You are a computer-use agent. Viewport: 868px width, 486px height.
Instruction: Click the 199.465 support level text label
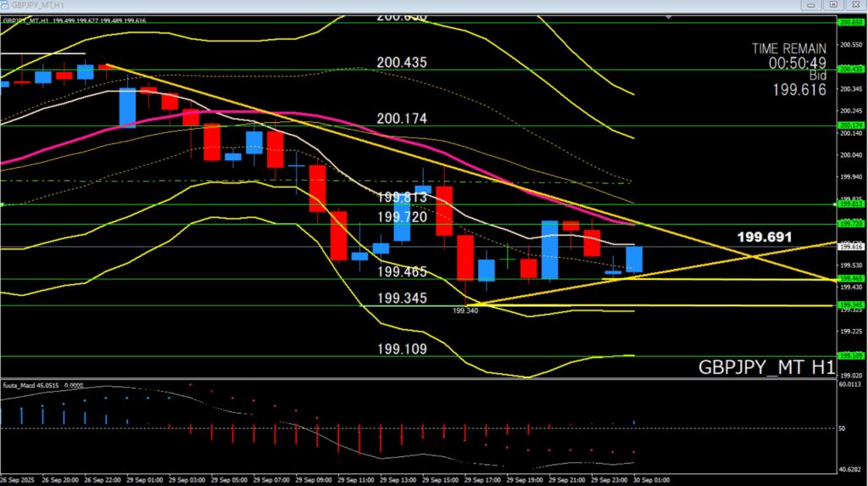[x=402, y=272]
